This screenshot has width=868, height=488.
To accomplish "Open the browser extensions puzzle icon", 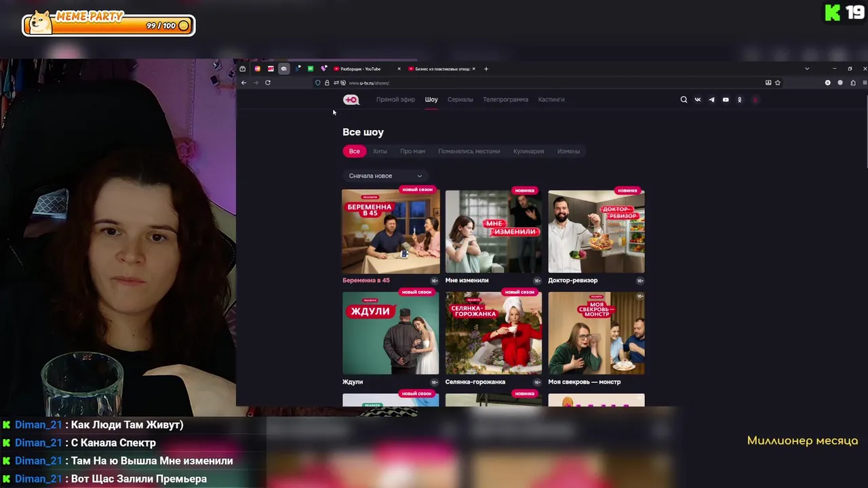I will click(x=853, y=83).
